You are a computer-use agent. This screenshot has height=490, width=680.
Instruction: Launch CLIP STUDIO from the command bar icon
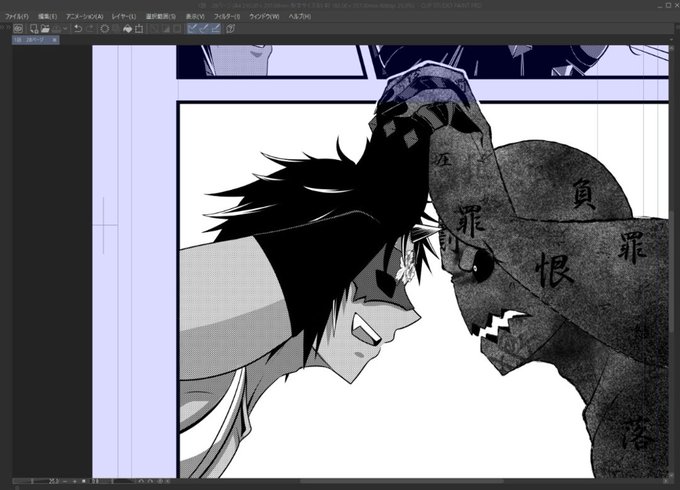[x=18, y=29]
